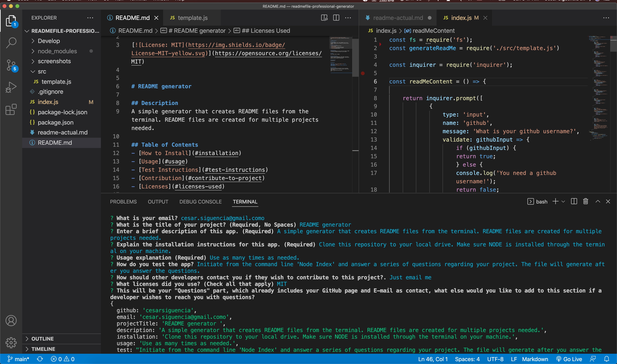Open package.json in explorer

(x=61, y=122)
